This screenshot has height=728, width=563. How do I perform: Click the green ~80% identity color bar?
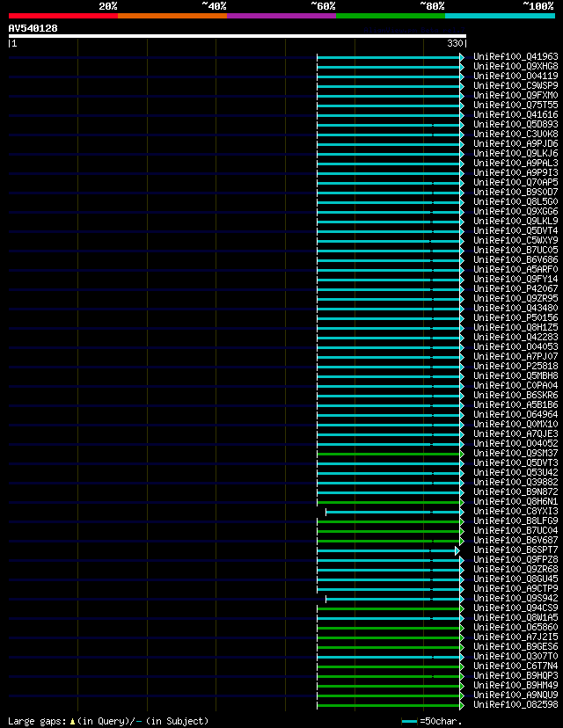pos(391,16)
